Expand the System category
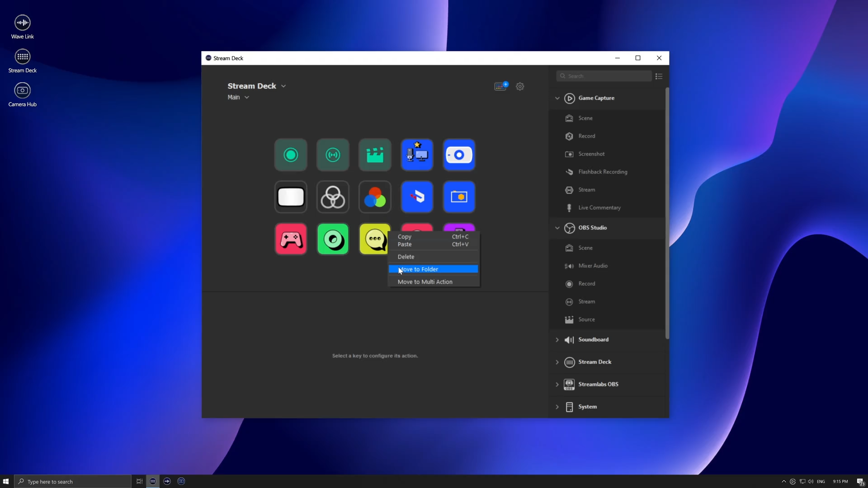 (x=557, y=407)
